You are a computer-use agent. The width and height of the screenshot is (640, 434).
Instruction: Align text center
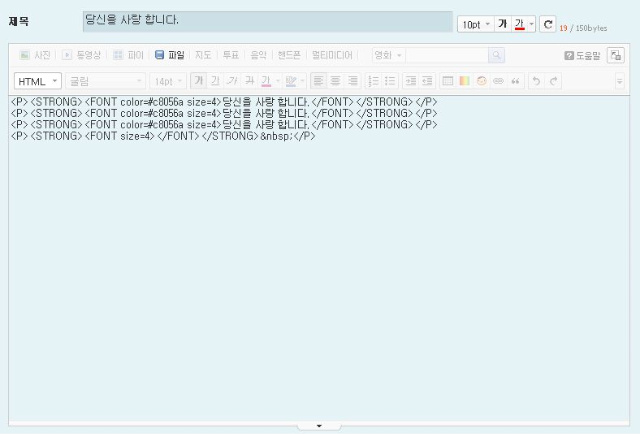point(336,81)
